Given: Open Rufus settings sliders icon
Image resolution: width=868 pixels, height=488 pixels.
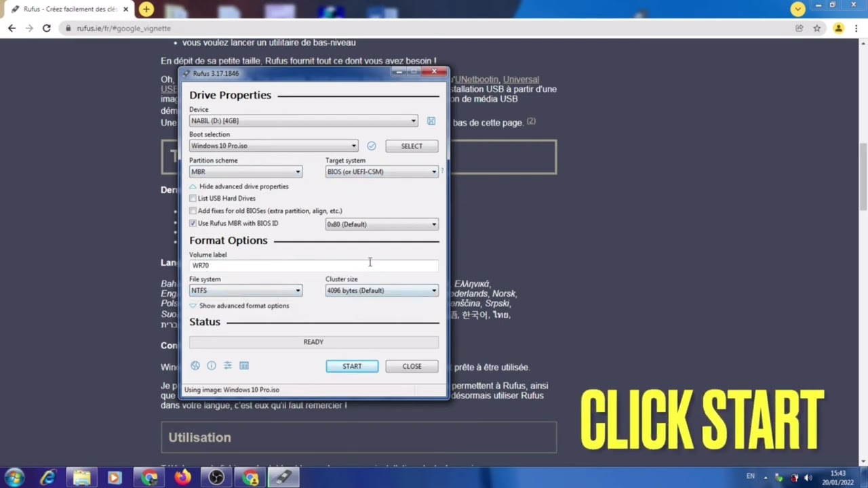Looking at the screenshot, I should point(228,366).
